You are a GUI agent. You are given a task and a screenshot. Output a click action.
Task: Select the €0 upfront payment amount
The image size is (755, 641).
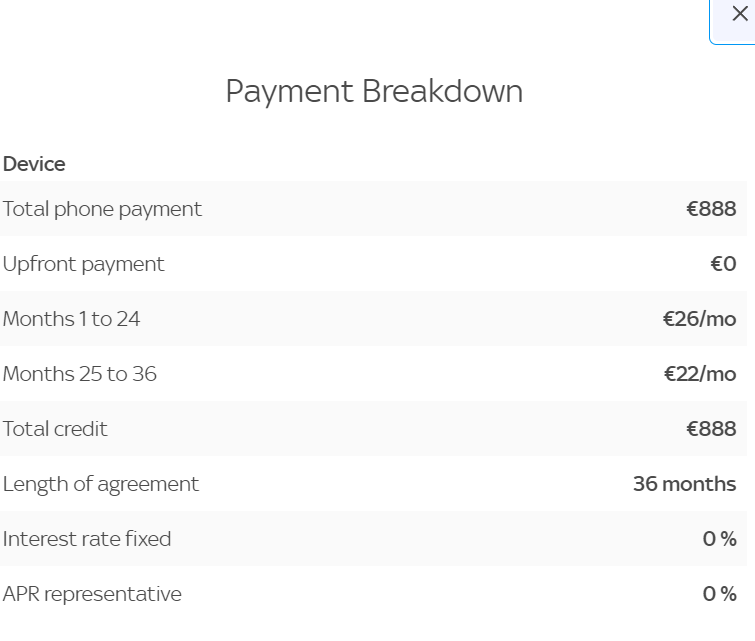[723, 264]
